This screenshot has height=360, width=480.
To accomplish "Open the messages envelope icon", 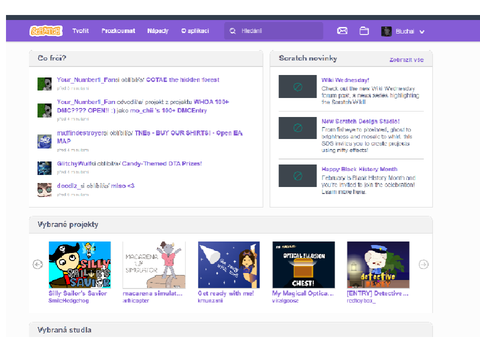I will (342, 31).
